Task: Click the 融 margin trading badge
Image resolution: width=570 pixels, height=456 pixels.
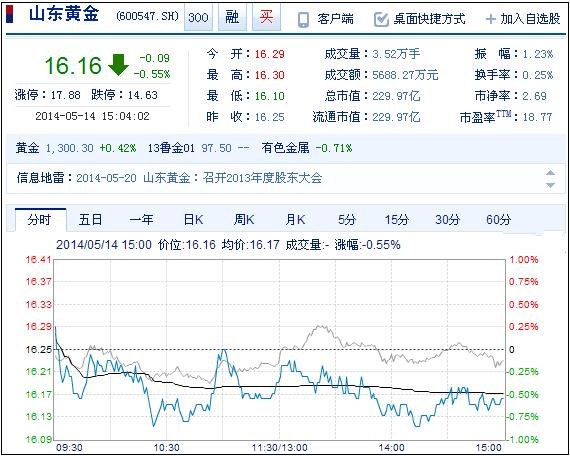Action: [x=232, y=17]
